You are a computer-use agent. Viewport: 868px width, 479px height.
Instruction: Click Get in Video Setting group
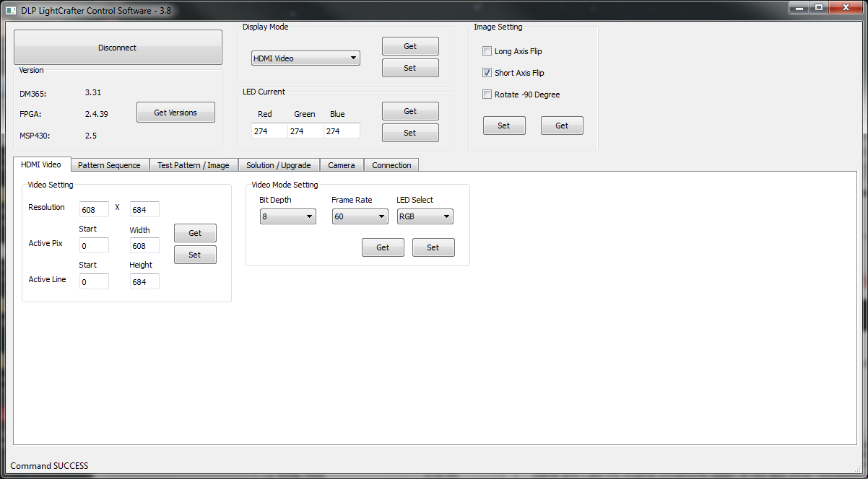[195, 233]
